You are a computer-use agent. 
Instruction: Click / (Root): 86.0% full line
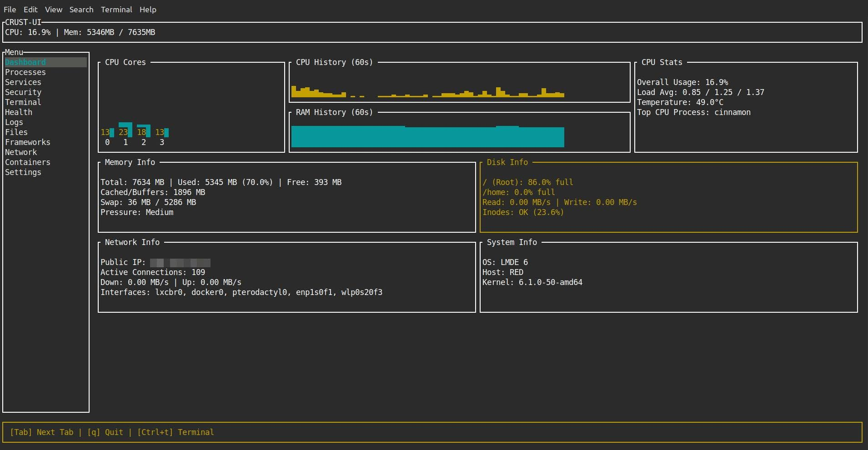tap(528, 182)
